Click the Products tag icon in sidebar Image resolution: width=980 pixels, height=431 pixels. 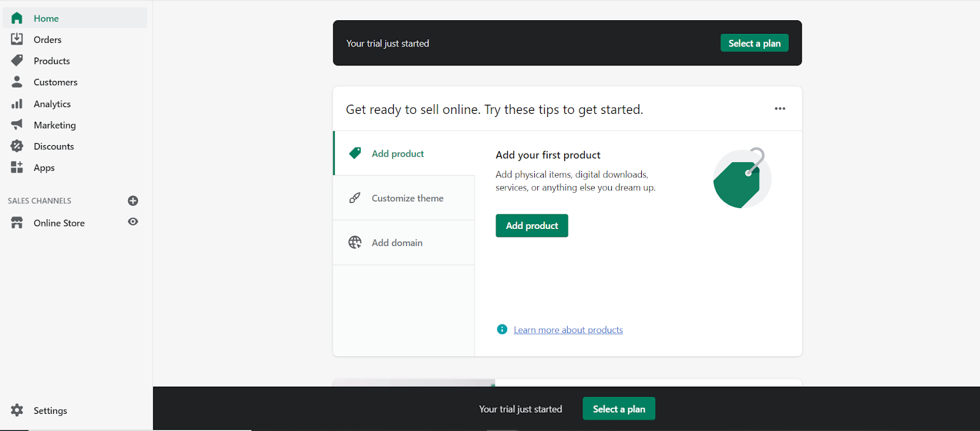point(17,61)
